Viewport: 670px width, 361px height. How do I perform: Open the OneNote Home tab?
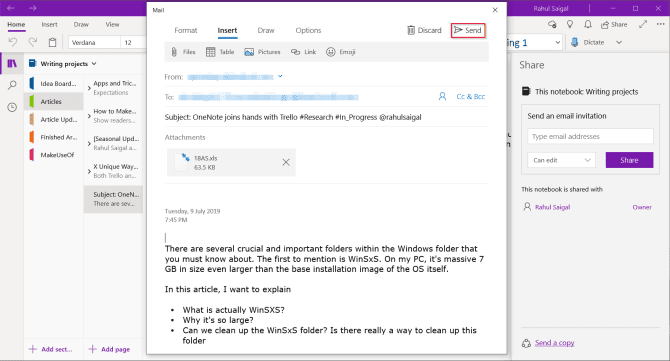click(x=16, y=24)
